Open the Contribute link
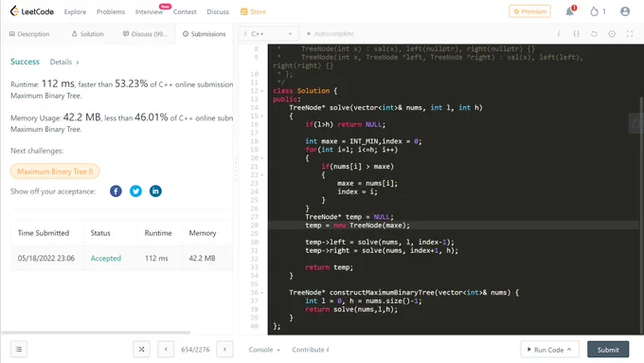Screen dimensions: 644x363 [311, 350]
